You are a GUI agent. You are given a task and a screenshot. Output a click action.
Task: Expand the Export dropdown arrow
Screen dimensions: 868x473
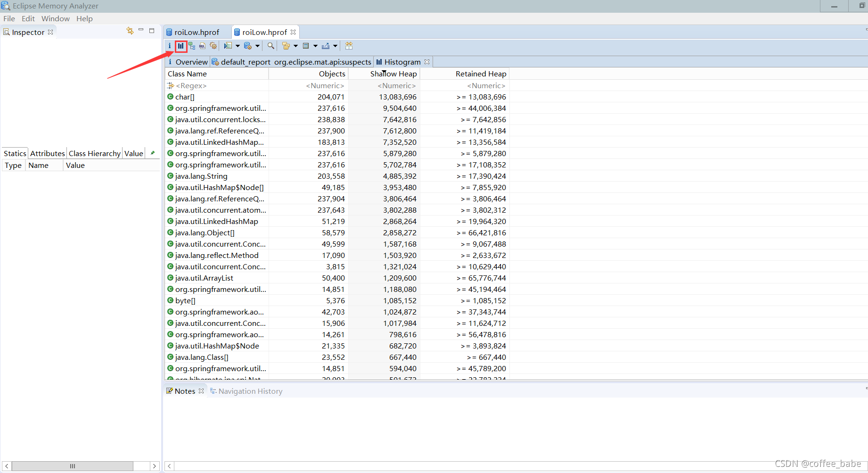(335, 46)
